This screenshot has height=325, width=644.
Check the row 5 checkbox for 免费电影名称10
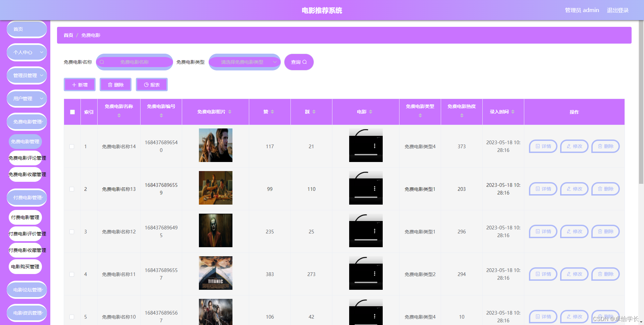tap(72, 317)
